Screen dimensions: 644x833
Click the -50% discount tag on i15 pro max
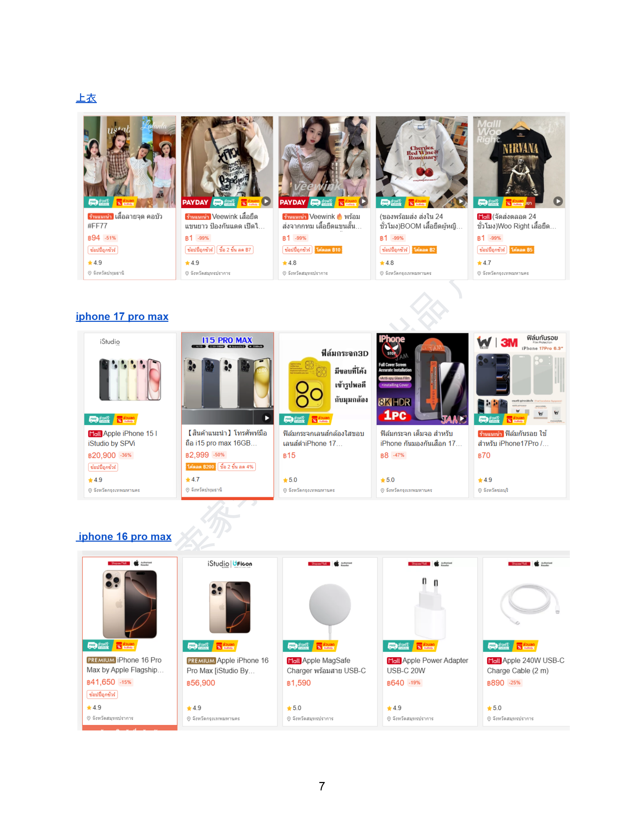pos(219,455)
